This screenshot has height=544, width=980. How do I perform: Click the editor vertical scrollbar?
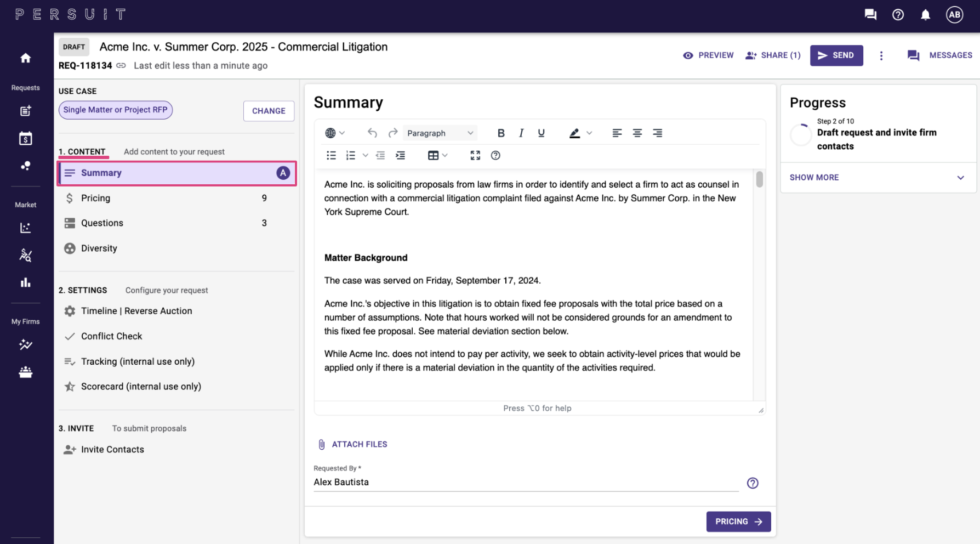pos(759,179)
